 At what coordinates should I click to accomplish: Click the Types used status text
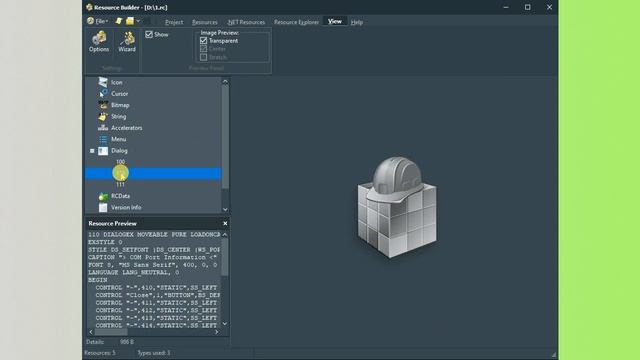[154, 353]
